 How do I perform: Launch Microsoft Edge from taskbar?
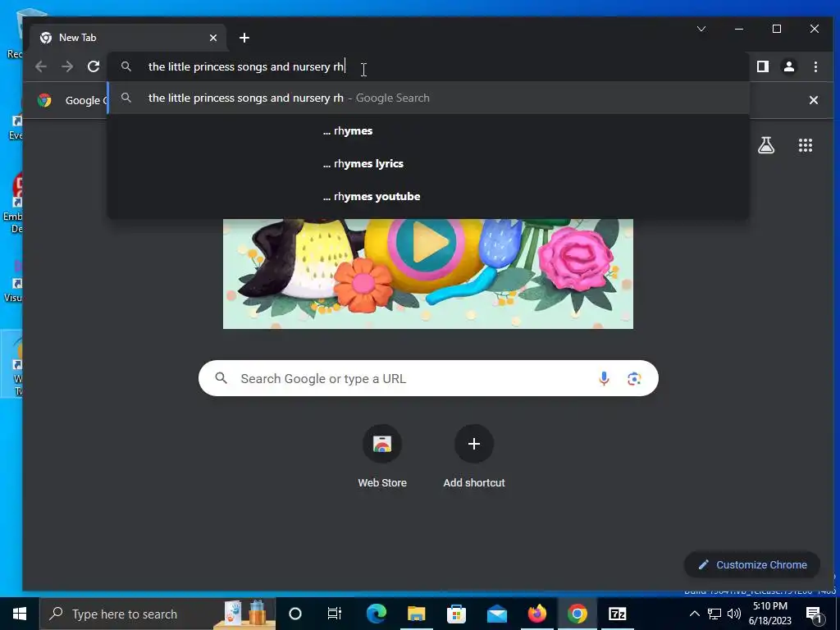coord(376,614)
